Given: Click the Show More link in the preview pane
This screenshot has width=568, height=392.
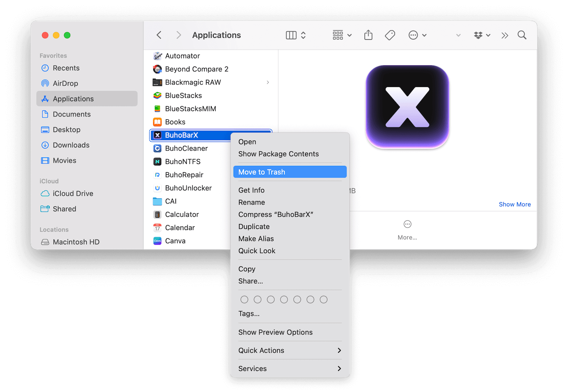Looking at the screenshot, I should [515, 204].
